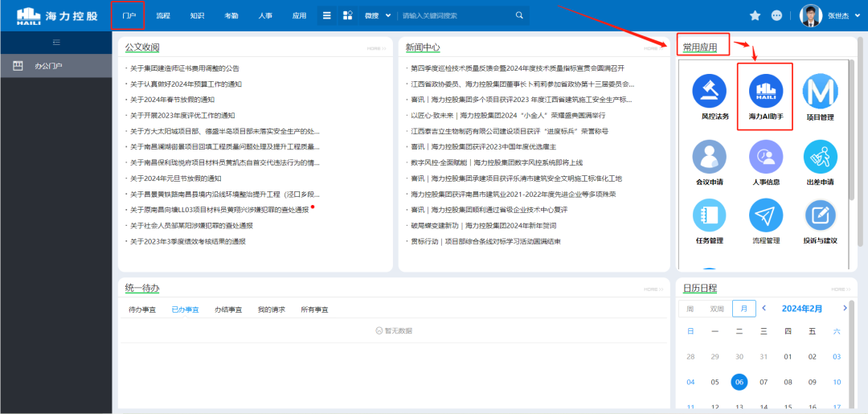Open notice 关于认真做好2024年预算工作的通知
868x414 pixels.
tap(186, 84)
